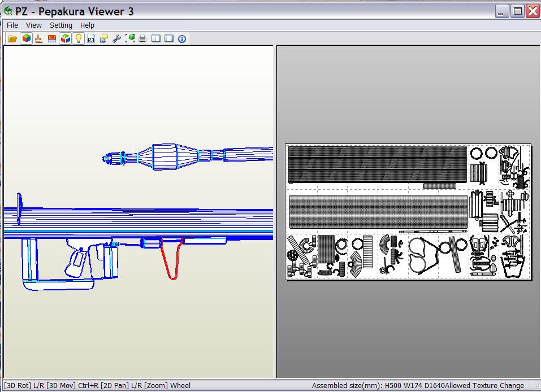Image resolution: width=541 pixels, height=392 pixels.
Task: Open settings with the wrench icon
Action: tap(117, 38)
